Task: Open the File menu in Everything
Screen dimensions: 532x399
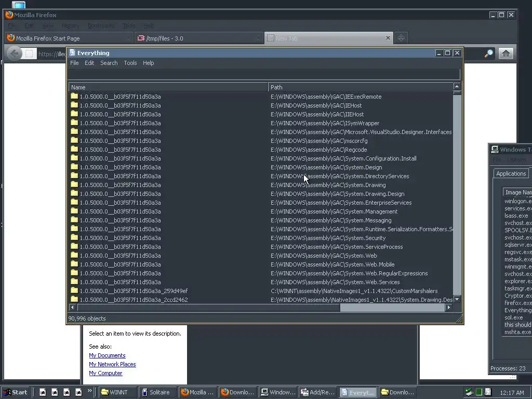Action: (x=74, y=63)
